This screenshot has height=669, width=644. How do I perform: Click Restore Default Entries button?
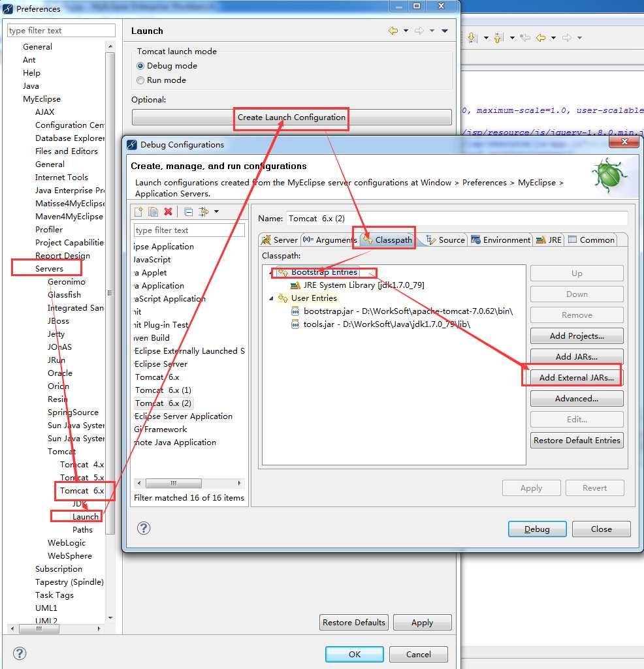(577, 441)
